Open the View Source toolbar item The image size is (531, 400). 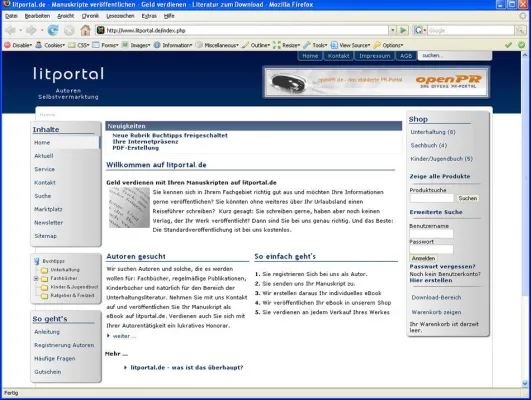(351, 45)
